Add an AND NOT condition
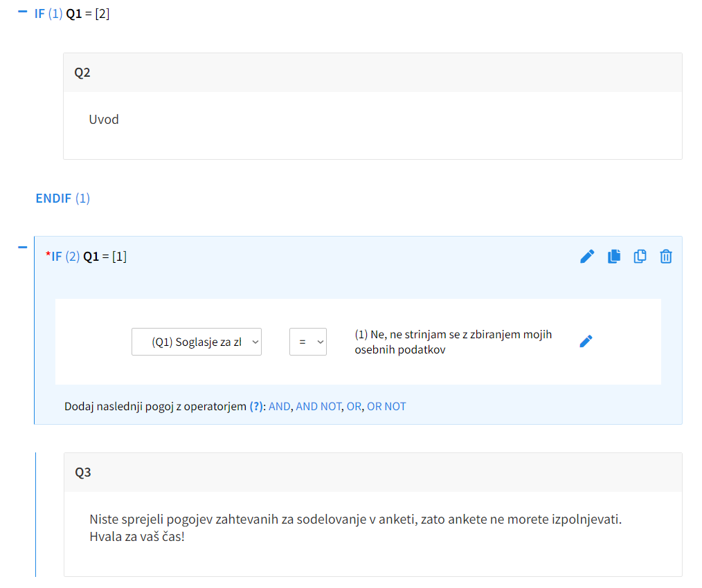The image size is (702, 588). [318, 406]
